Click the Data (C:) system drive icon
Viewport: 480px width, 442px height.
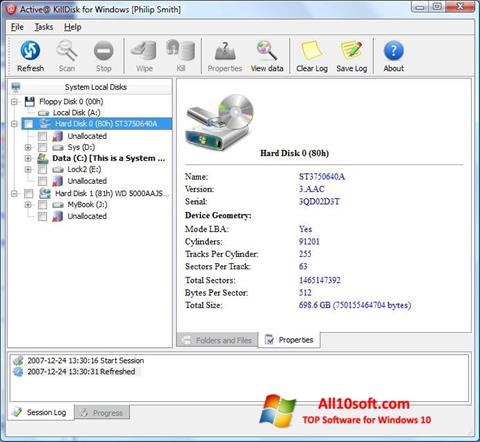click(43, 158)
